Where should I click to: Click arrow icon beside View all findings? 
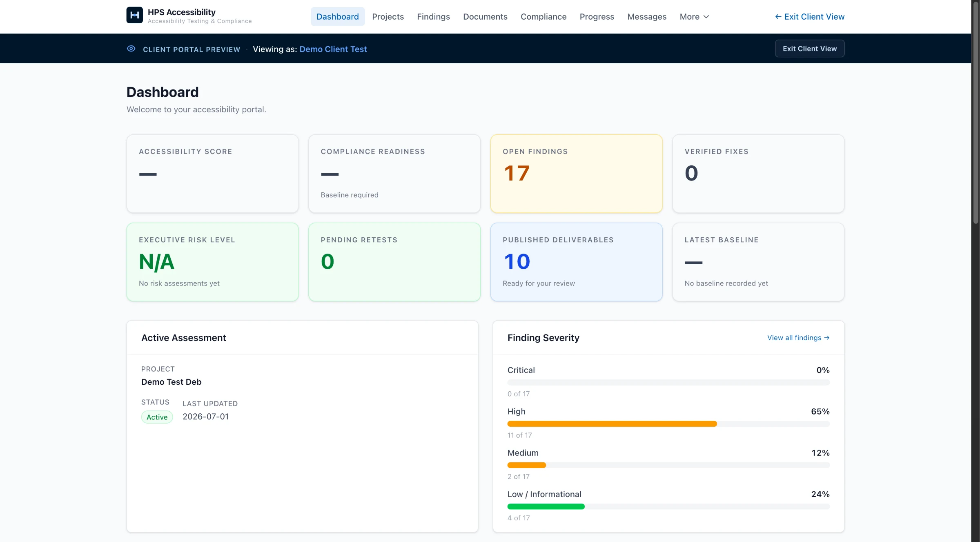point(827,338)
